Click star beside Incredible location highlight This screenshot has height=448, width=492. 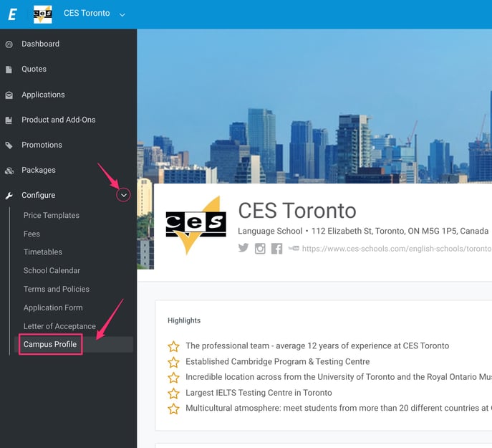(173, 378)
